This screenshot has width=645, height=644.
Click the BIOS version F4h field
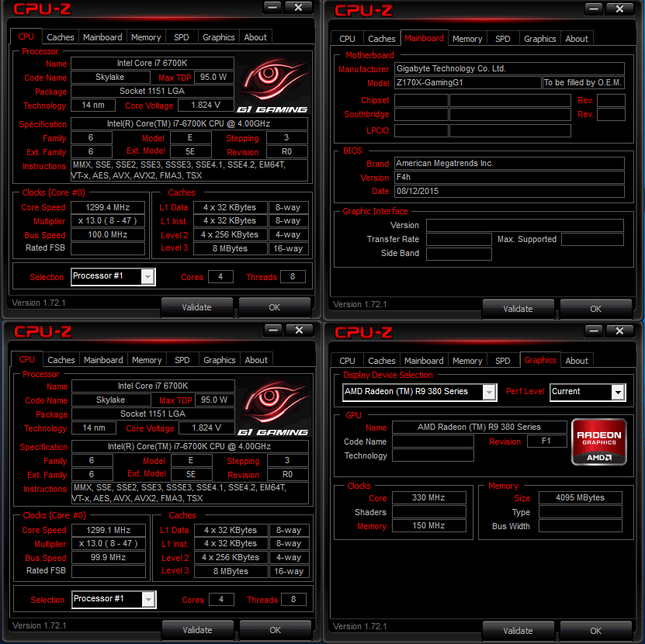tap(509, 177)
